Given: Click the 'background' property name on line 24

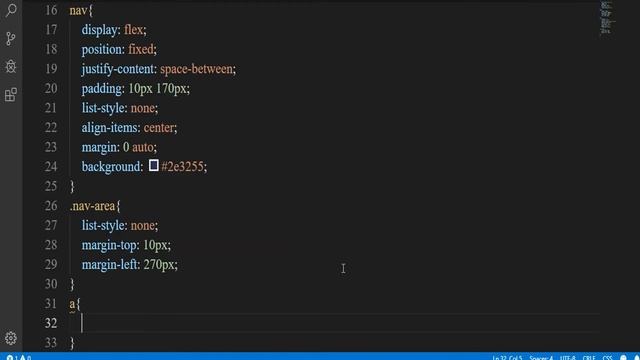Looking at the screenshot, I should [111, 167].
